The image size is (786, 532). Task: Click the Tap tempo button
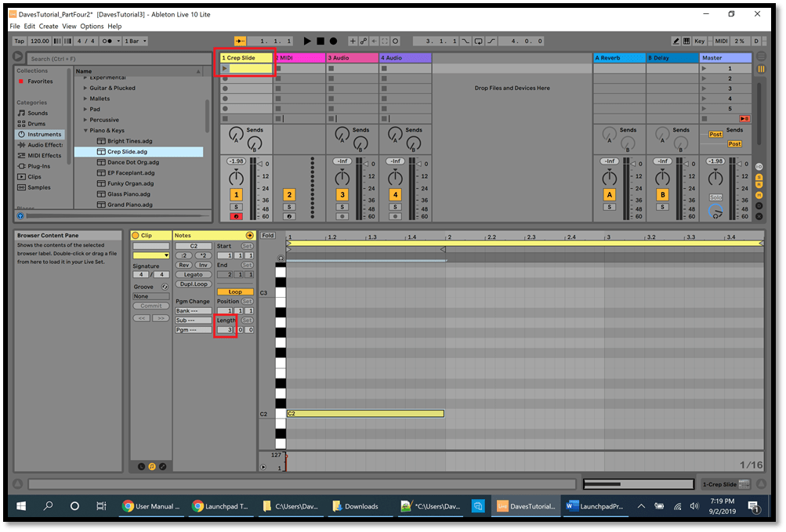tap(19, 41)
